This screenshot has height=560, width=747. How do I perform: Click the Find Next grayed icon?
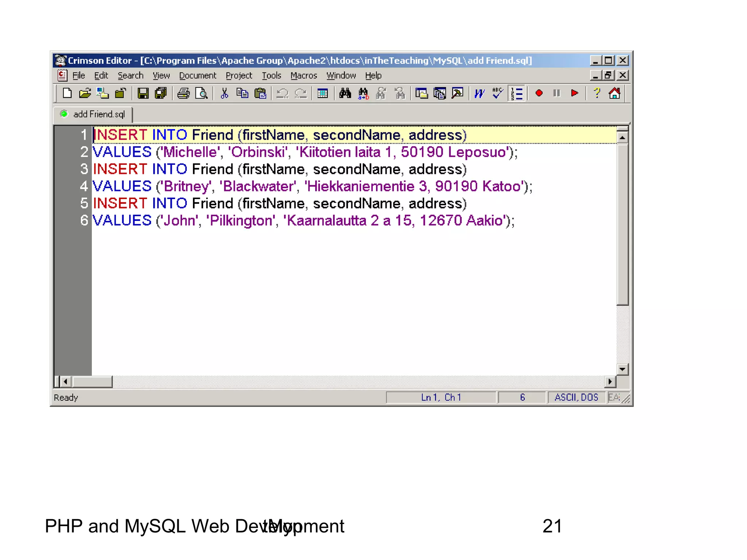(x=381, y=93)
